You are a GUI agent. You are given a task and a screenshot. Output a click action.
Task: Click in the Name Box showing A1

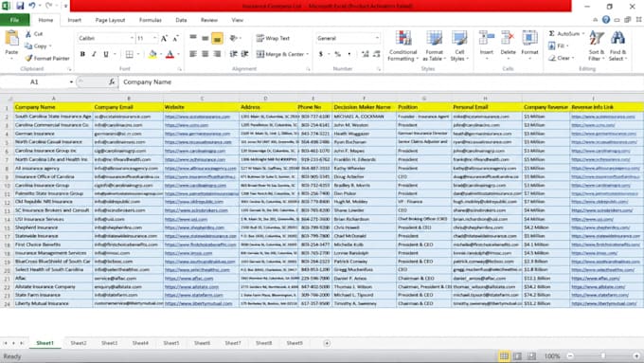pos(34,82)
